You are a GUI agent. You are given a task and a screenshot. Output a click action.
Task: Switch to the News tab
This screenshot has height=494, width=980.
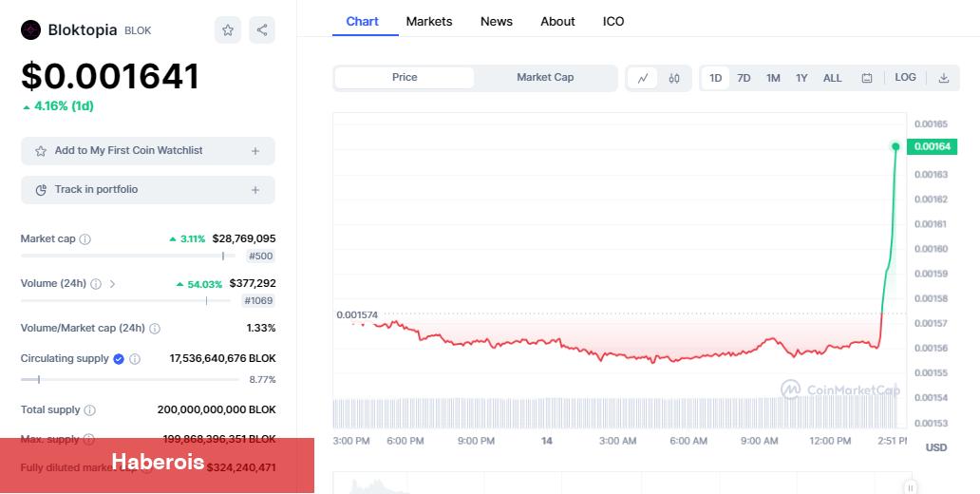[497, 21]
